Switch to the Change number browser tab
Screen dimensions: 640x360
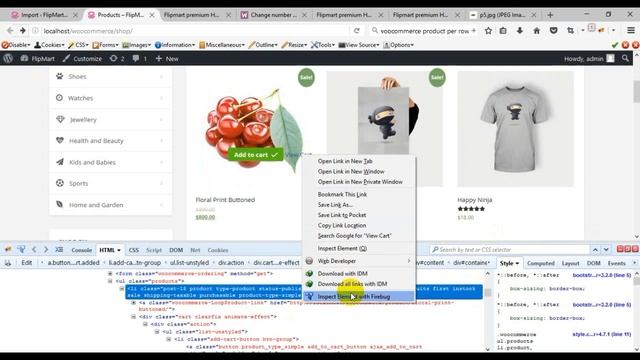273,15
